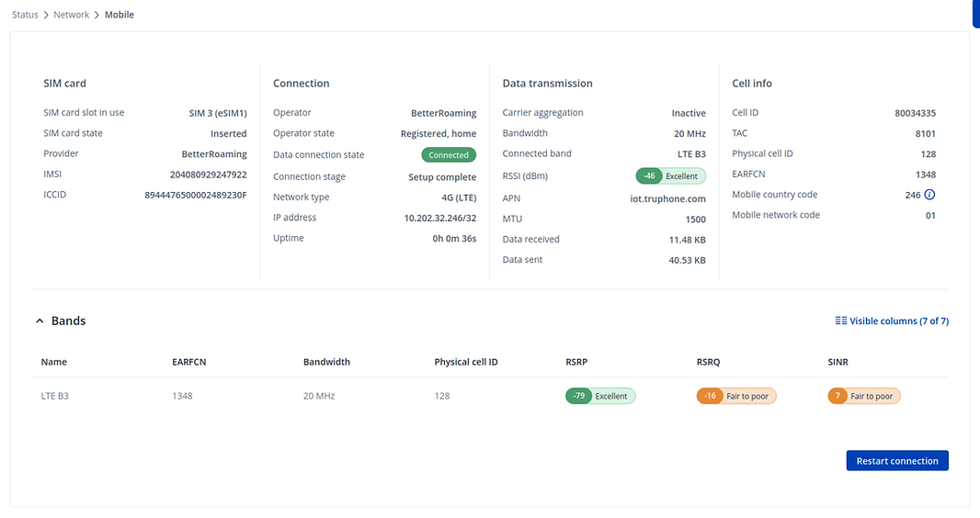
Task: Click the EARFCN column header in Bands table
Action: [x=188, y=362]
